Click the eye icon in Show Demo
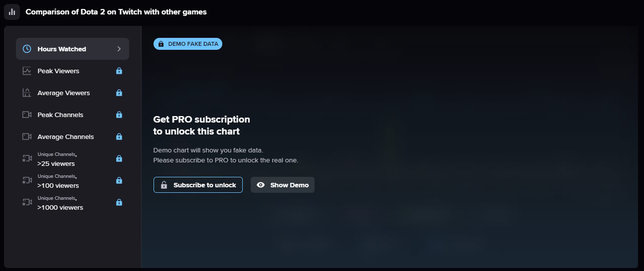 (260, 185)
